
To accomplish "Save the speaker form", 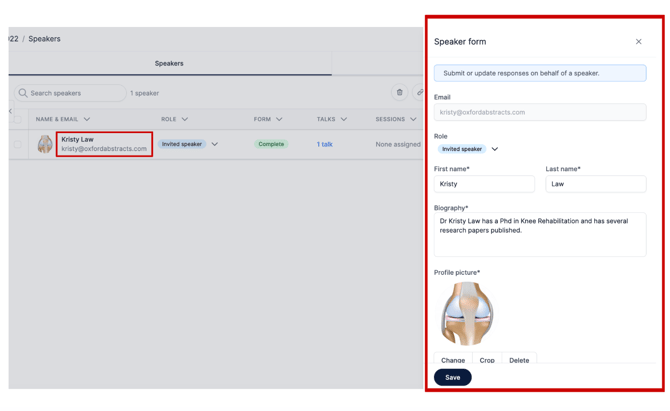I will 452,377.
